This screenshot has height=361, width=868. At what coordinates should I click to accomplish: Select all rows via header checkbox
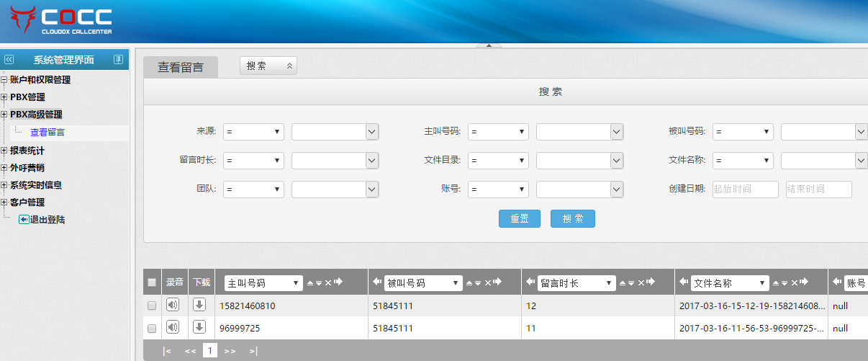click(152, 282)
